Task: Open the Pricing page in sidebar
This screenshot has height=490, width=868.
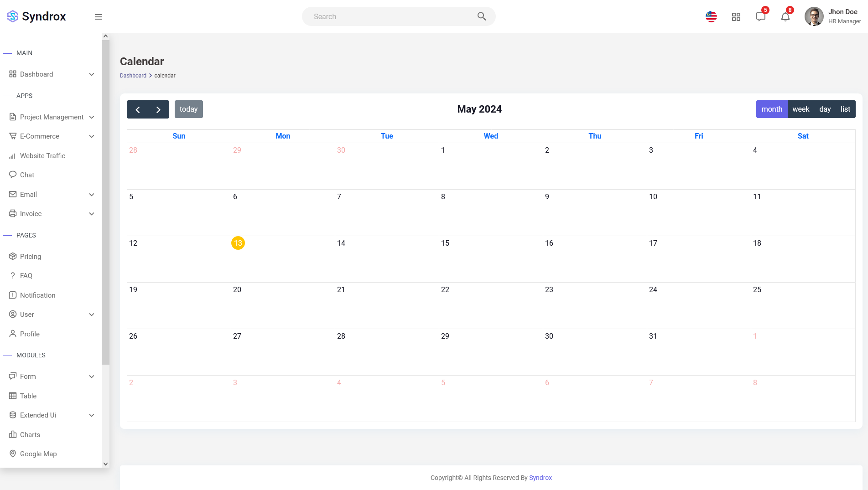Action: pyautogui.click(x=31, y=257)
